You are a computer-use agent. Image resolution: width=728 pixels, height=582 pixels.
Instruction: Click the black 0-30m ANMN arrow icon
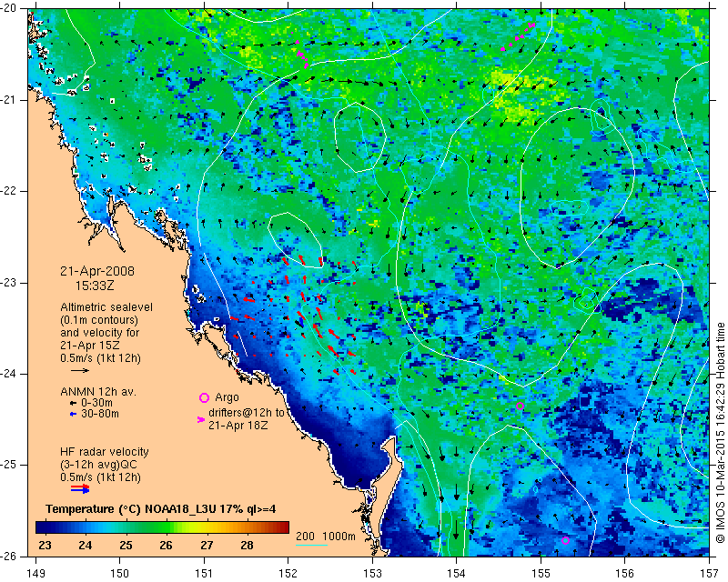point(73,403)
